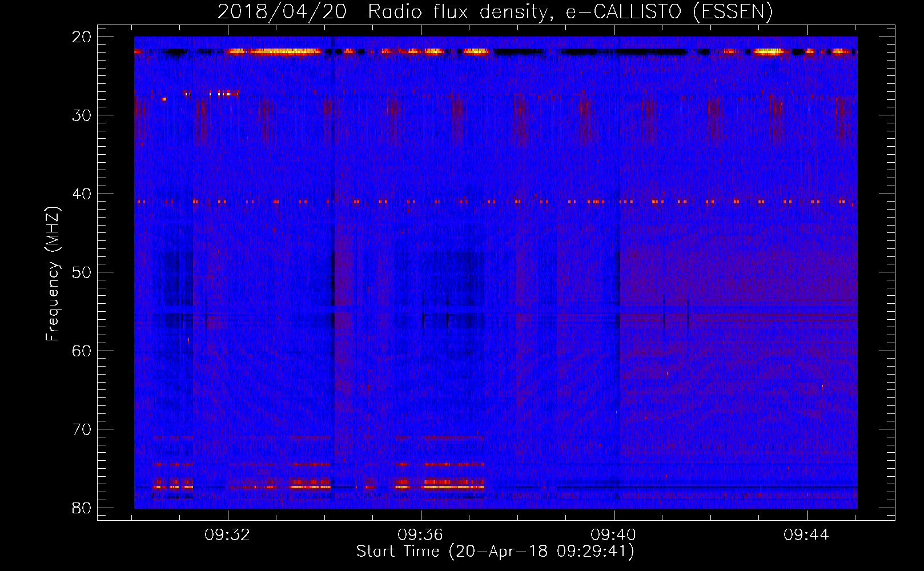Click the 20 frequency tick label

[x=82, y=37]
